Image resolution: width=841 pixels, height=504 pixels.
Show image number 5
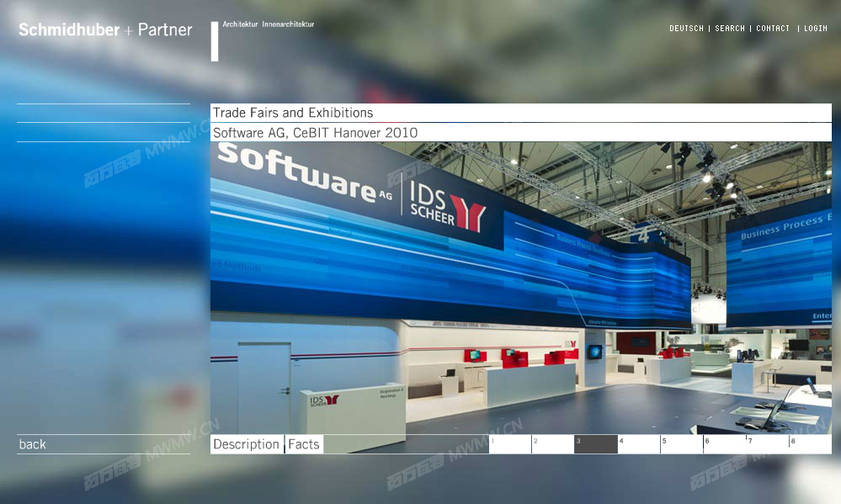(682, 444)
